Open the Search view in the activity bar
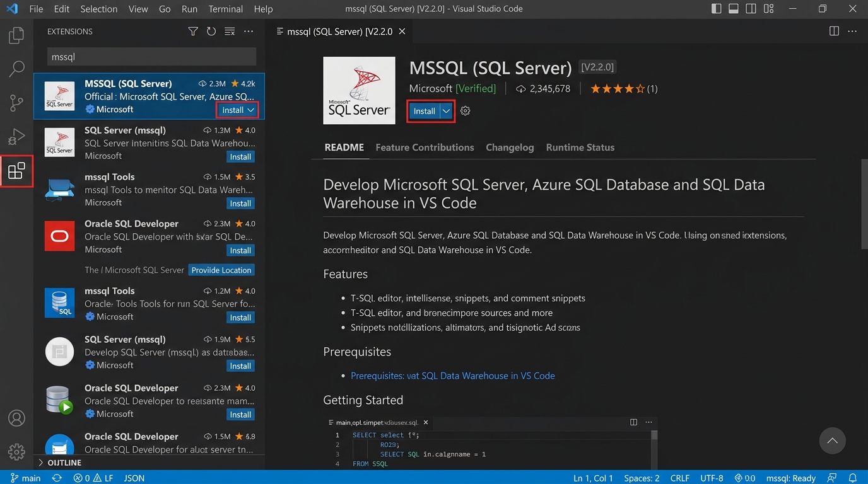The height and width of the screenshot is (484, 868). [x=16, y=69]
